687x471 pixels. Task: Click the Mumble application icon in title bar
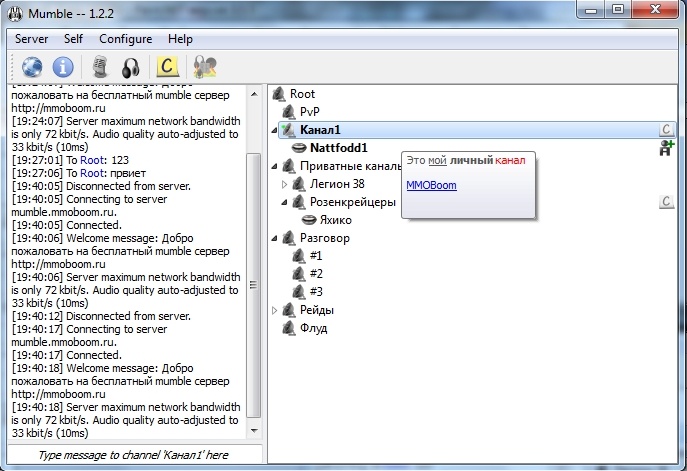pos(16,14)
